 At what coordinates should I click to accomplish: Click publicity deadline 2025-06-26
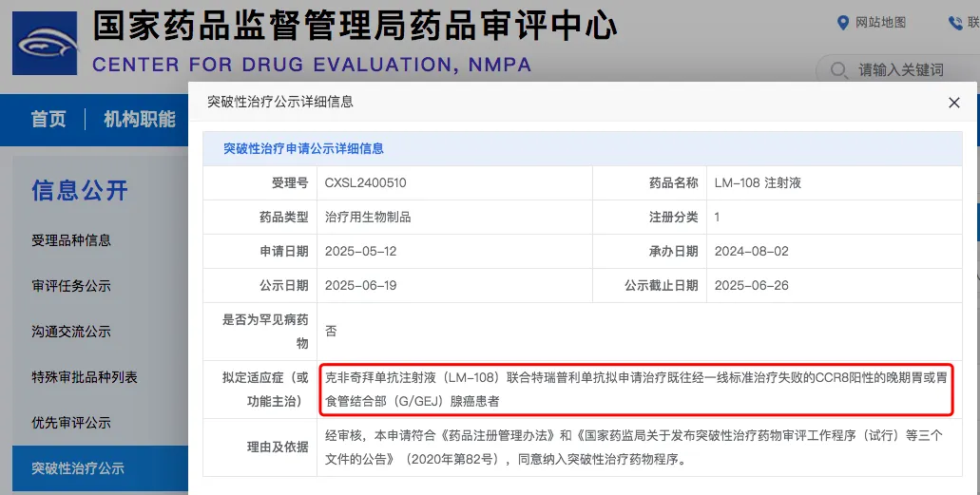[751, 286]
